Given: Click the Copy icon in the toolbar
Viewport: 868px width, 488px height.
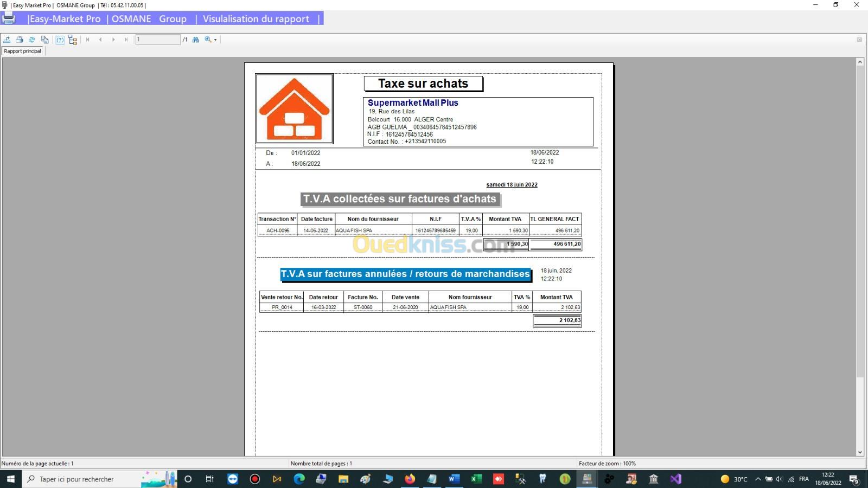Looking at the screenshot, I should pyautogui.click(x=45, y=40).
